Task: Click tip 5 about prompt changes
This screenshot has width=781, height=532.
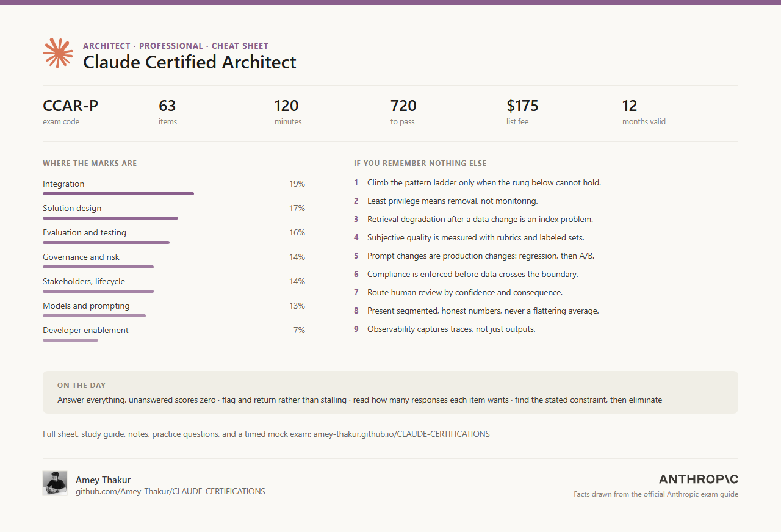Action: [x=474, y=256]
